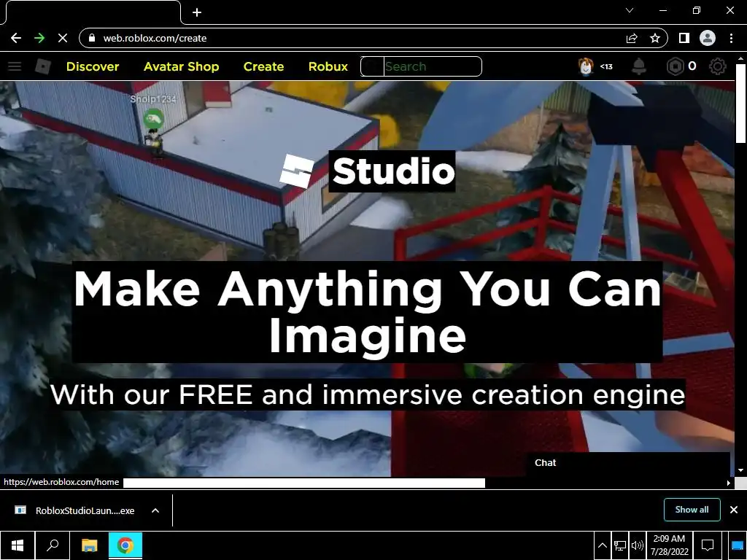Focus the Roblox Search field

pyautogui.click(x=421, y=66)
